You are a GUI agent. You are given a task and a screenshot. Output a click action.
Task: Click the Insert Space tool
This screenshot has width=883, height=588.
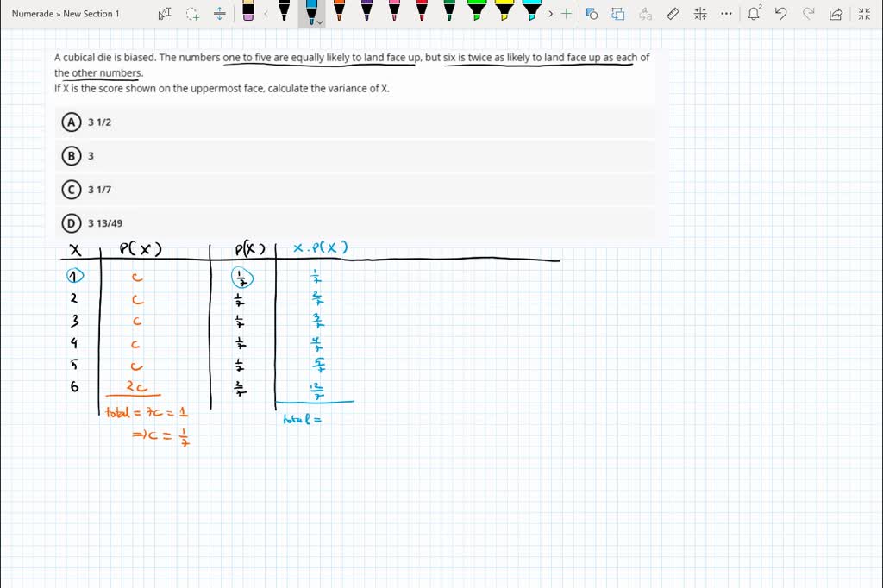coord(220,14)
